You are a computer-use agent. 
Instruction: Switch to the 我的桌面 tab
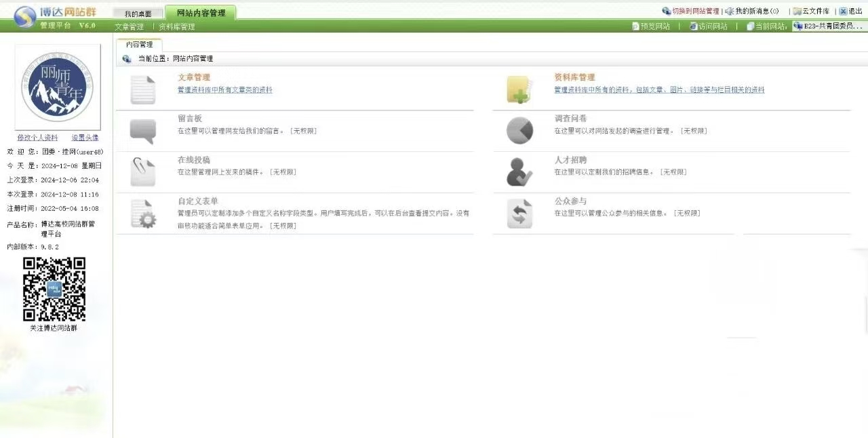click(x=138, y=14)
